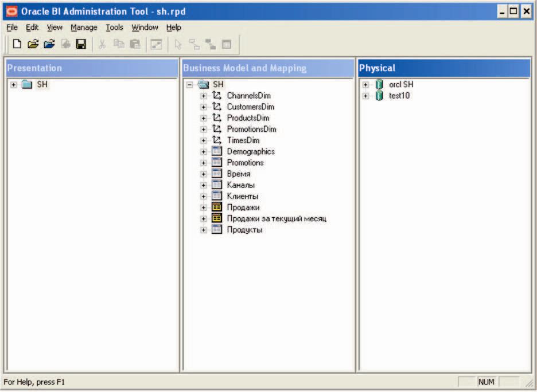Click the first Open folder toolbar icon

(x=33, y=44)
